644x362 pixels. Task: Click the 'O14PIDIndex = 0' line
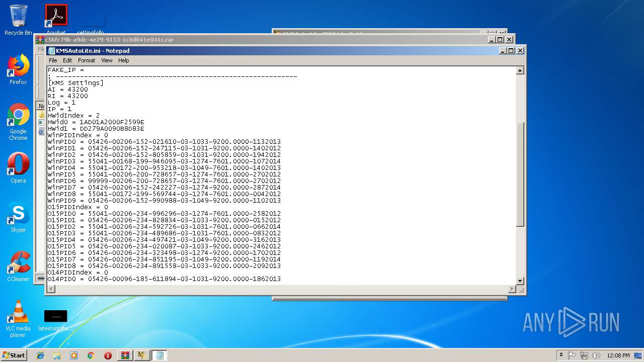pyautogui.click(x=78, y=273)
